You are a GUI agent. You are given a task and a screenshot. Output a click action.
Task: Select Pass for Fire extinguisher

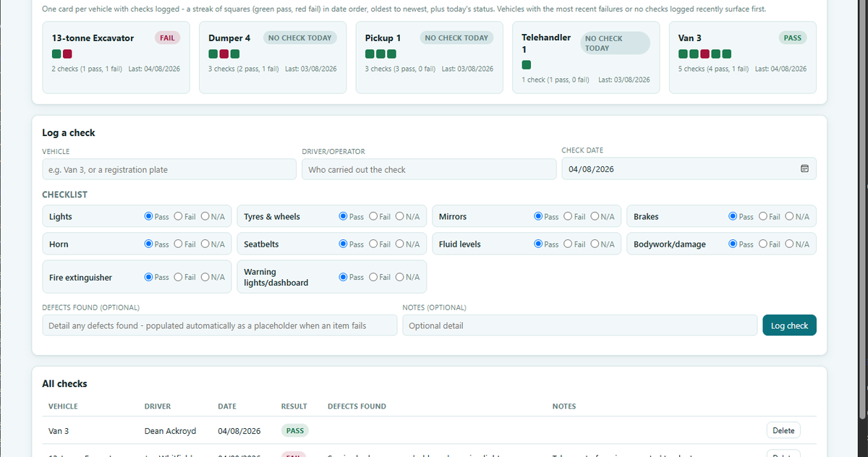coord(149,277)
